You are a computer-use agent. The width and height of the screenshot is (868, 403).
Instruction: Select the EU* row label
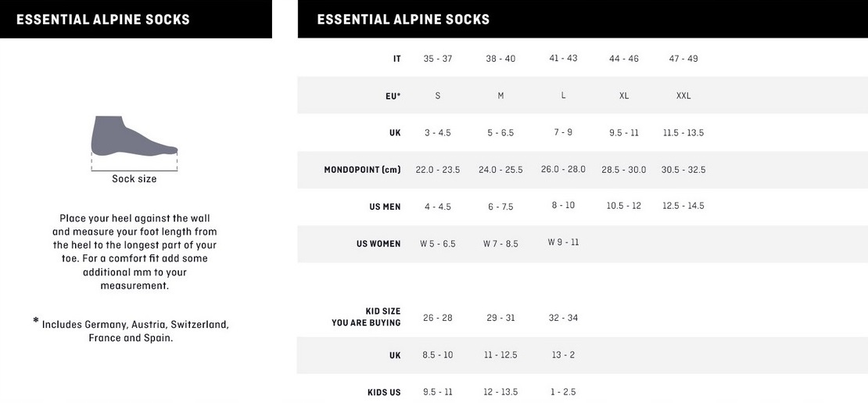coord(393,95)
